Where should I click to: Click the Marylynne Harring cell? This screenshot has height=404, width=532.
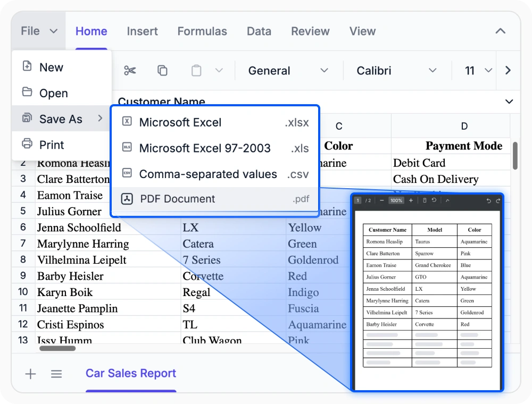[108, 243]
